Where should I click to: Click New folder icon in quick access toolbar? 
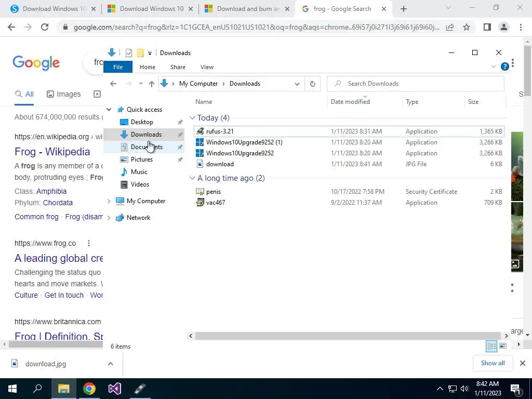(x=140, y=53)
